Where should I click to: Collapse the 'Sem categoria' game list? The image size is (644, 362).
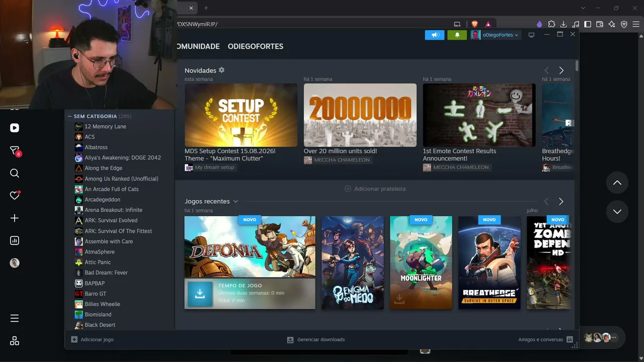point(70,116)
